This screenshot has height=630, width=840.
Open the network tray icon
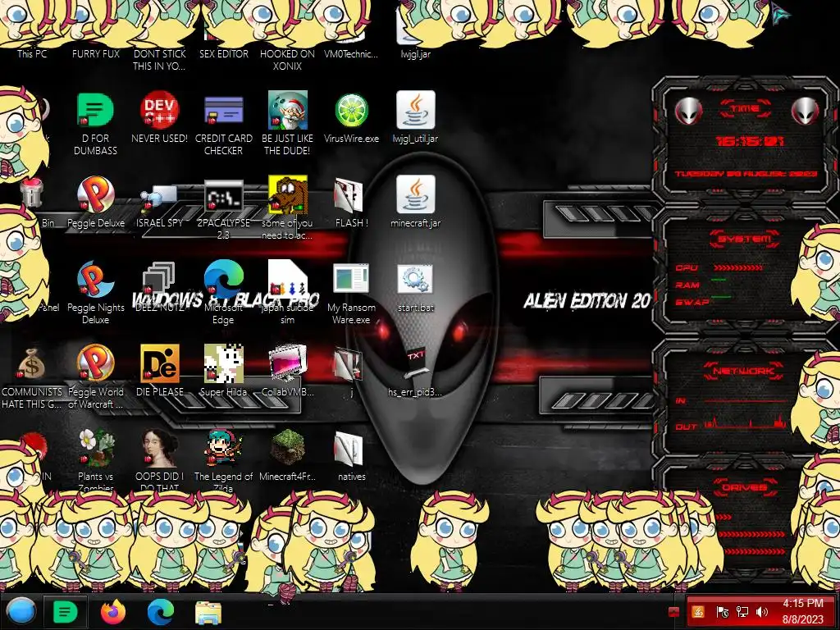(x=742, y=612)
